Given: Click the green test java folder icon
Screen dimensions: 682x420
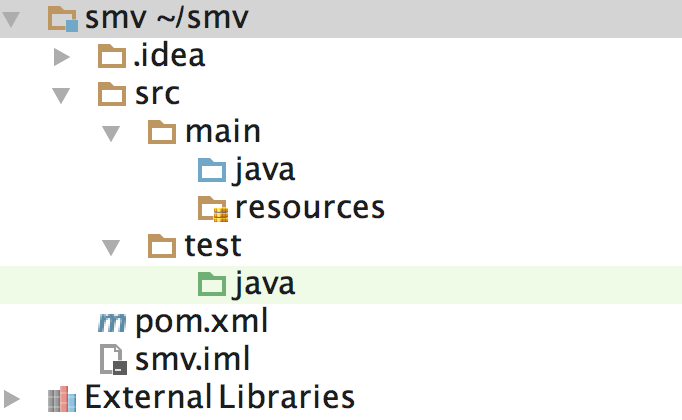Looking at the screenshot, I should pos(211,284).
